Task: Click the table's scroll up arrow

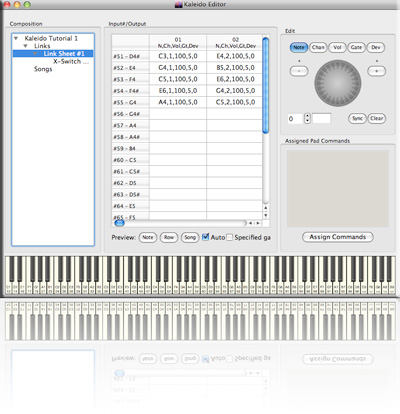Action: point(266,208)
